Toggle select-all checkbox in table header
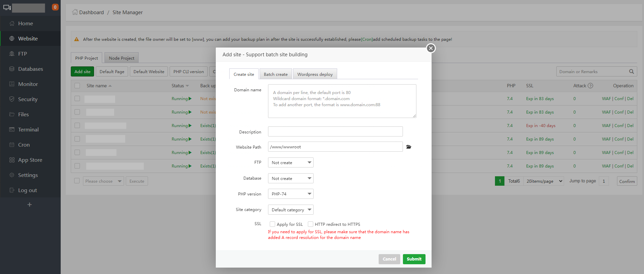This screenshot has width=644, height=274. 77,86
